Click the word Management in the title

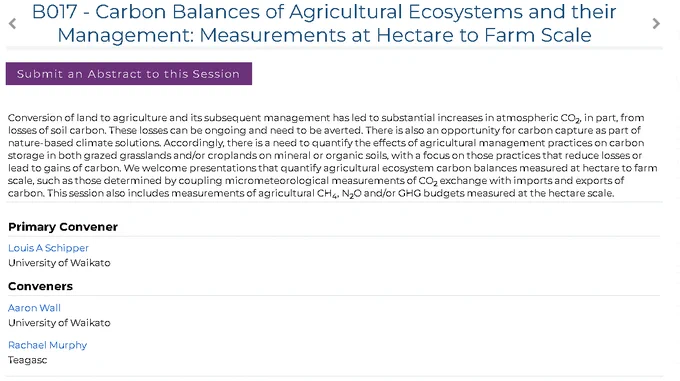[123, 35]
